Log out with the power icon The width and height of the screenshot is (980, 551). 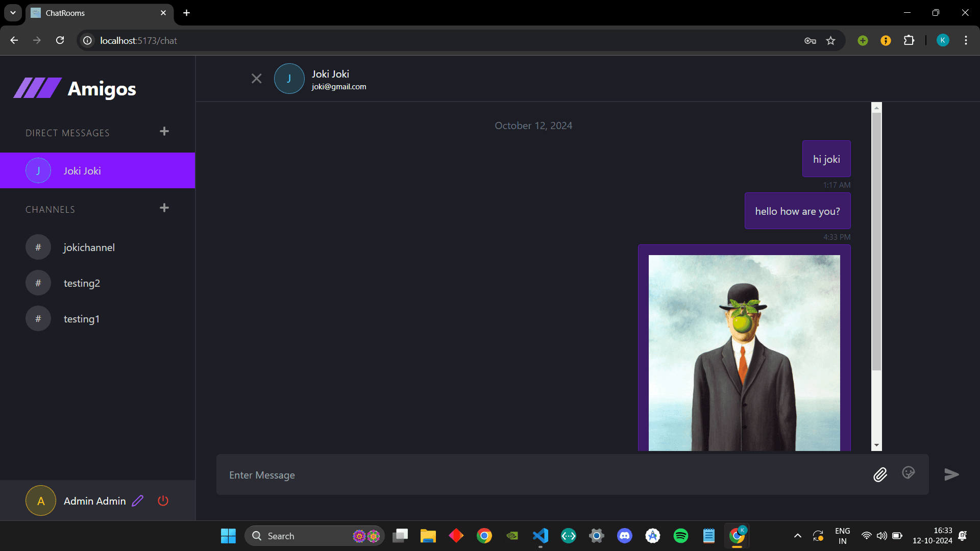163,501
